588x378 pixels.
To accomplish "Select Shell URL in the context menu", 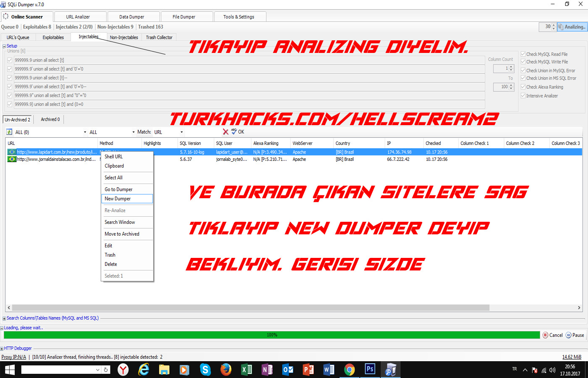I will (x=127, y=157).
